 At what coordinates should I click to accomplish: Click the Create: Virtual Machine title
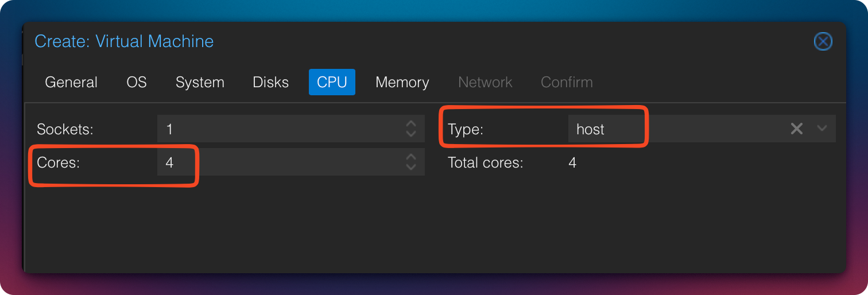(x=124, y=41)
